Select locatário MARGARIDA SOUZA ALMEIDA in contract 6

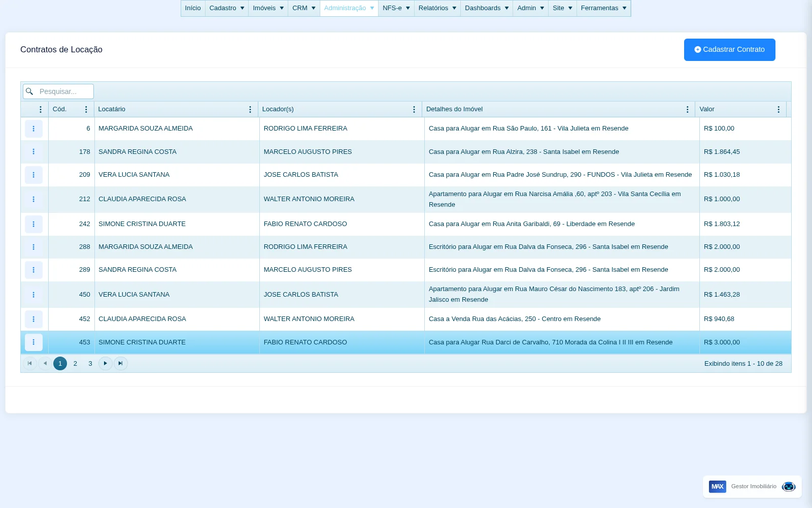(x=146, y=129)
